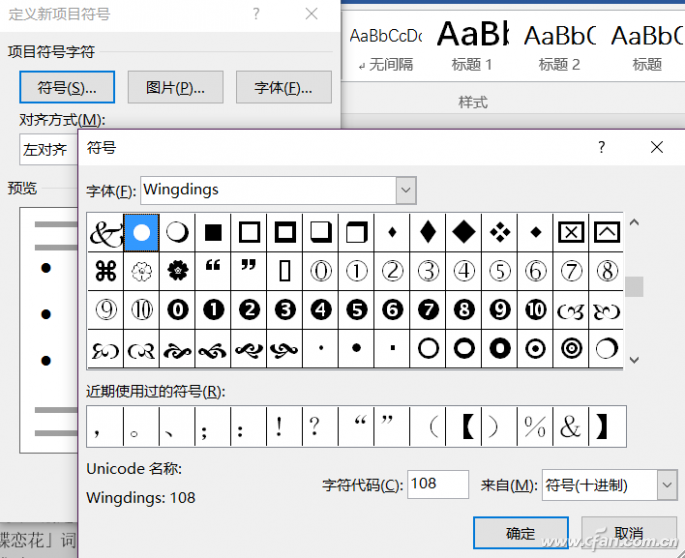The width and height of the screenshot is (685, 558).
Task: Confirm with the 确定 button
Action: [521, 533]
